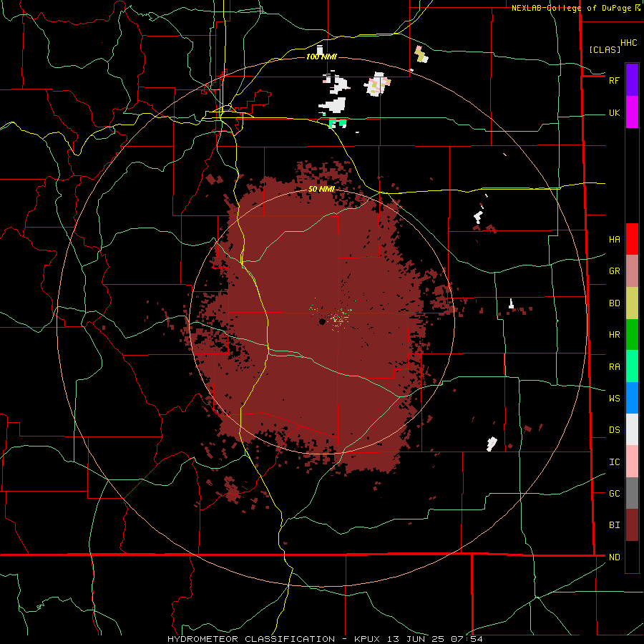Click the [CLAS] units label
644x644 pixels.
(605, 50)
